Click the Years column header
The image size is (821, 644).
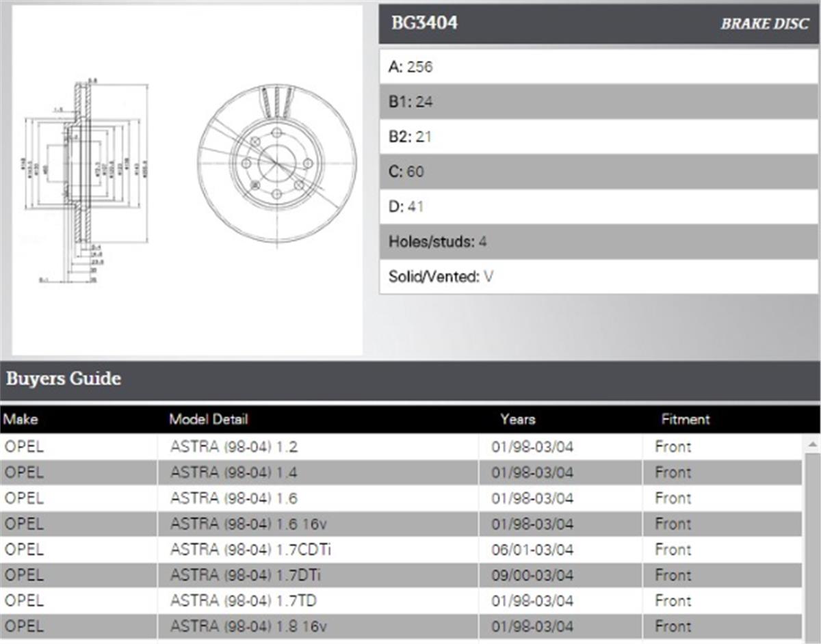[517, 419]
